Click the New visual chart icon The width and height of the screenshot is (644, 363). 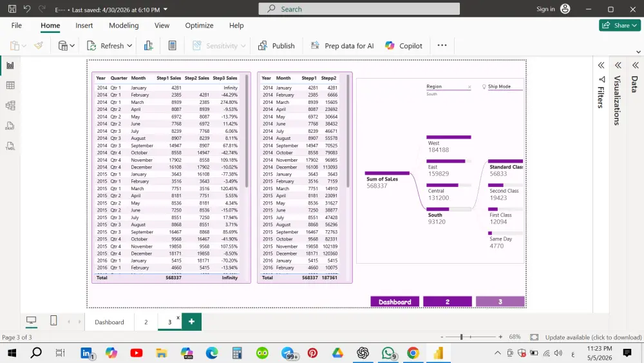pyautogui.click(x=149, y=46)
